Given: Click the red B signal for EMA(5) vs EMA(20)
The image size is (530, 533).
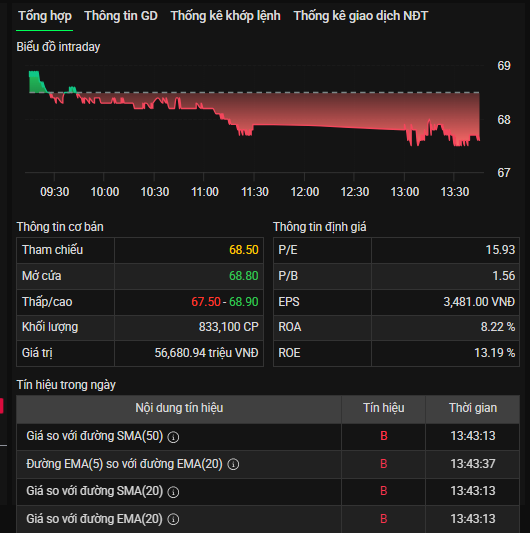Looking at the screenshot, I should (x=383, y=464).
